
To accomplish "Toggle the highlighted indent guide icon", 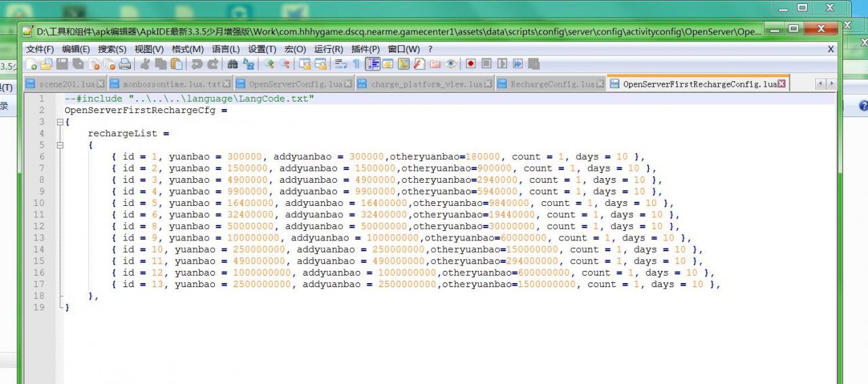I will click(372, 64).
